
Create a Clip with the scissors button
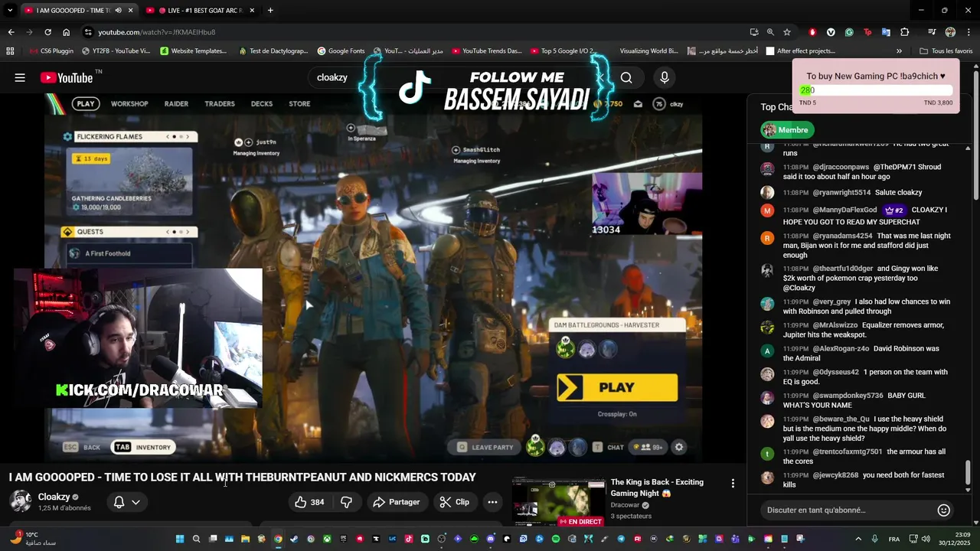[x=455, y=502]
